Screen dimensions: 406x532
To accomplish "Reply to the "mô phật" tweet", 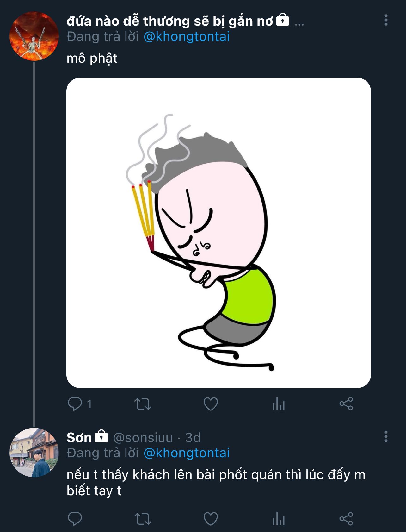I will click(75, 404).
